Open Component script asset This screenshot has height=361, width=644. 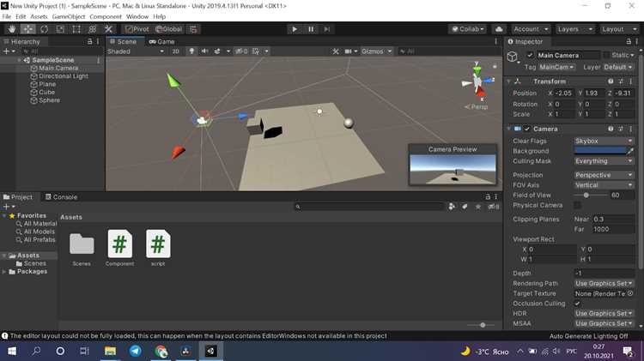pyautogui.click(x=119, y=244)
